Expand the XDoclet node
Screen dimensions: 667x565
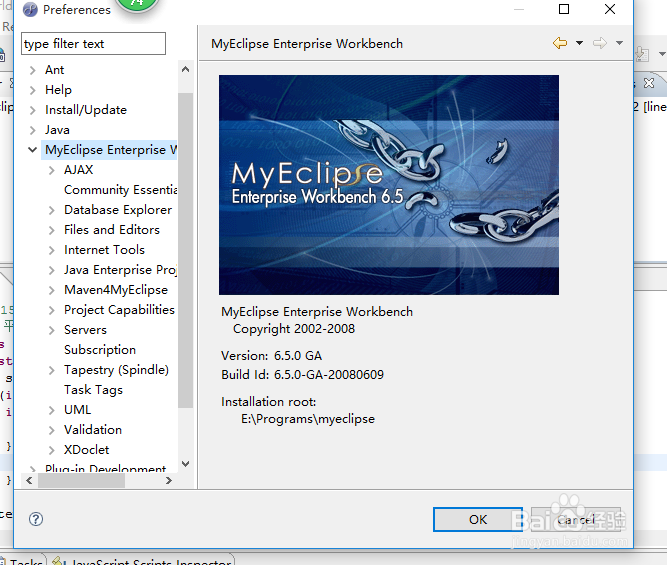point(51,450)
